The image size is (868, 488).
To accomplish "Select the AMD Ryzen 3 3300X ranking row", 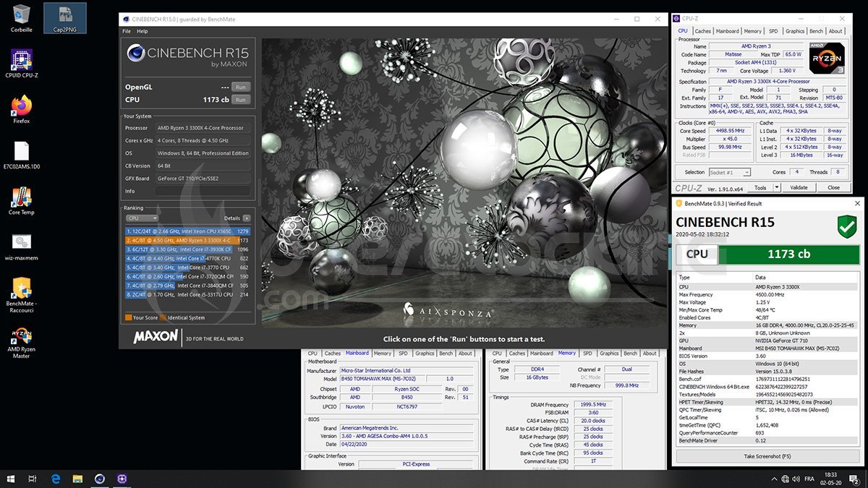I will pyautogui.click(x=188, y=240).
